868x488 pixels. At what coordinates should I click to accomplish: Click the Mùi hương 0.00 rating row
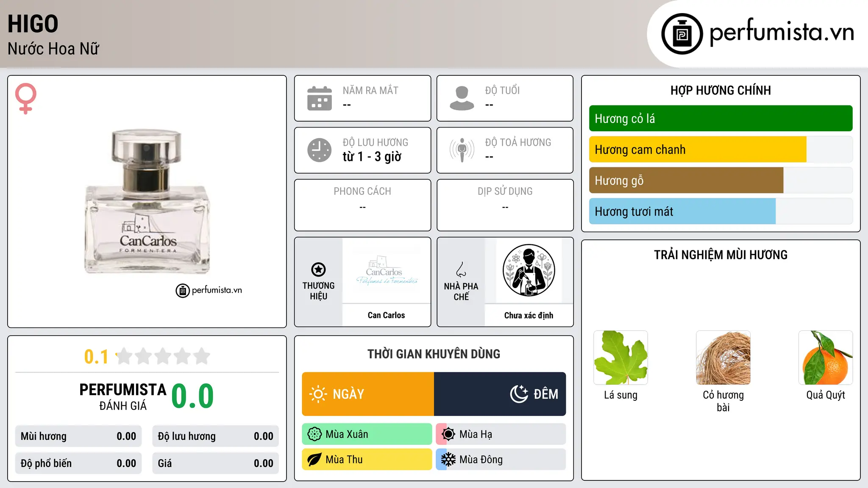click(x=78, y=436)
